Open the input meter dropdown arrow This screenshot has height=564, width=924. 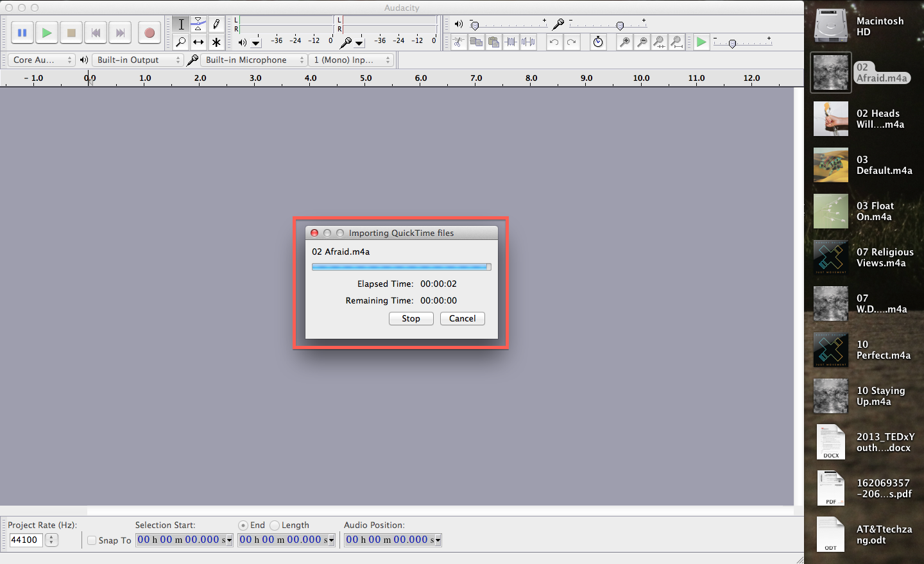point(359,43)
